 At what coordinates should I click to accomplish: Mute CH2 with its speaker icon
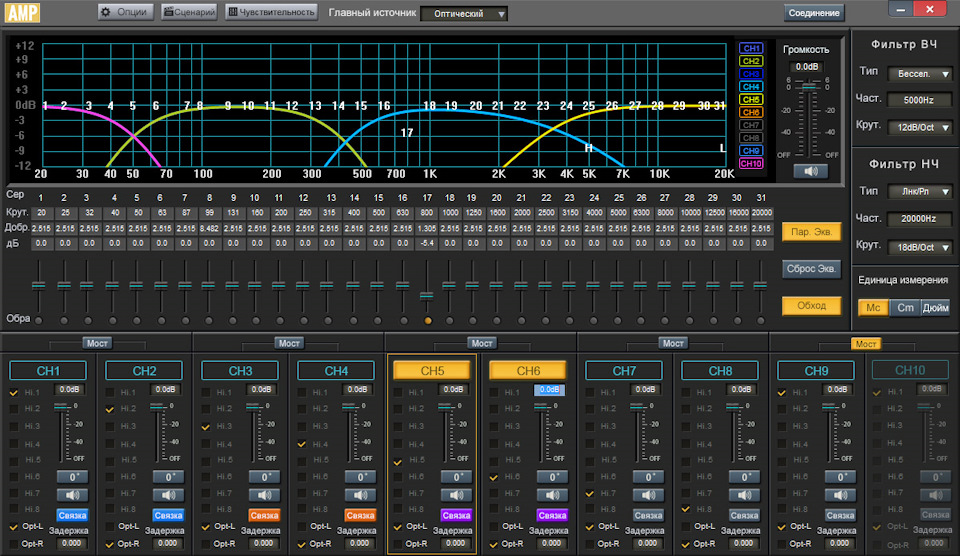coord(168,495)
